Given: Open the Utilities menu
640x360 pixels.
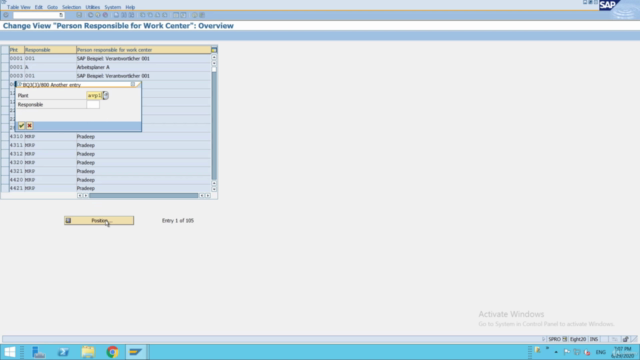Looking at the screenshot, I should click(x=93, y=7).
